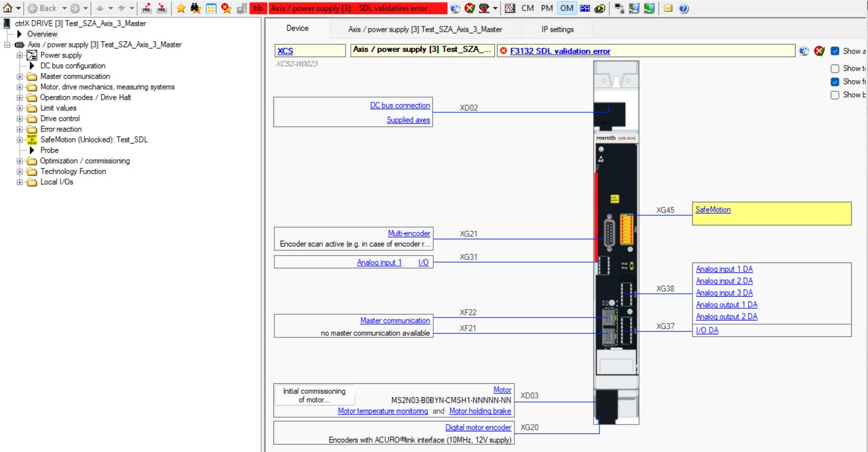The height and width of the screenshot is (452, 868).
Task: Open the SafeMotion link in yellow box
Action: [x=713, y=210]
